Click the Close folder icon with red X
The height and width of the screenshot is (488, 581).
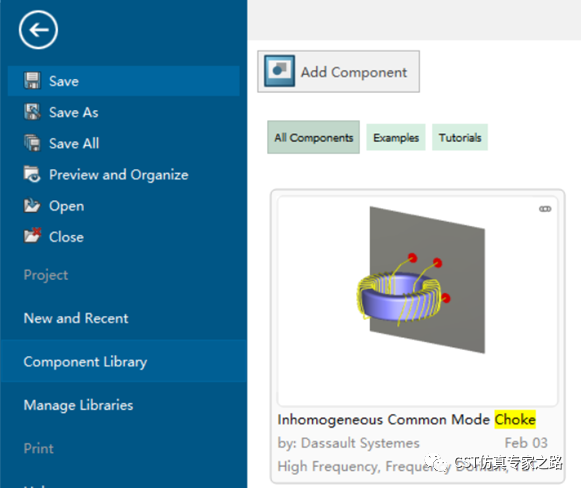coord(32,236)
